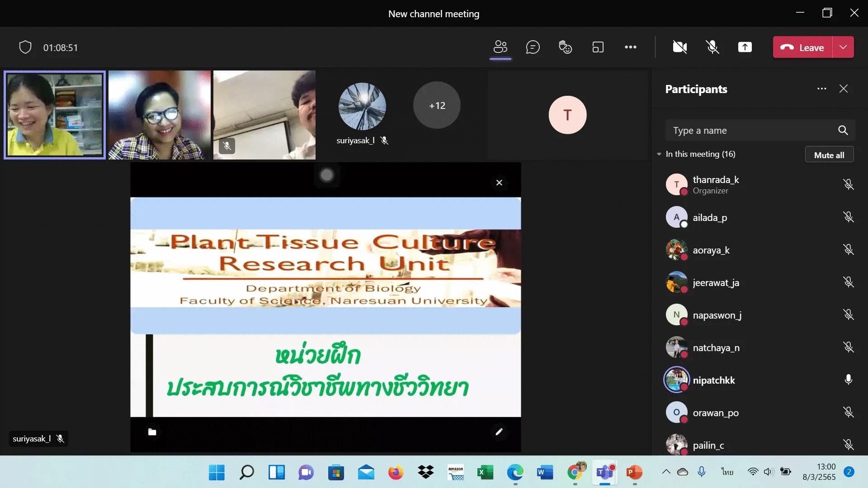This screenshot has width=868, height=488.
Task: Click the pencil edit icon below slide
Action: pyautogui.click(x=499, y=432)
